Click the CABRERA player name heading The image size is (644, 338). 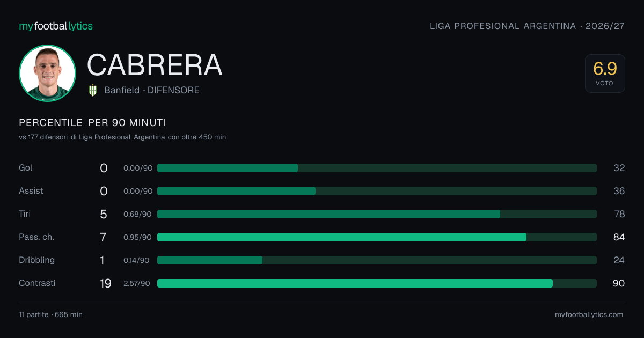click(155, 65)
